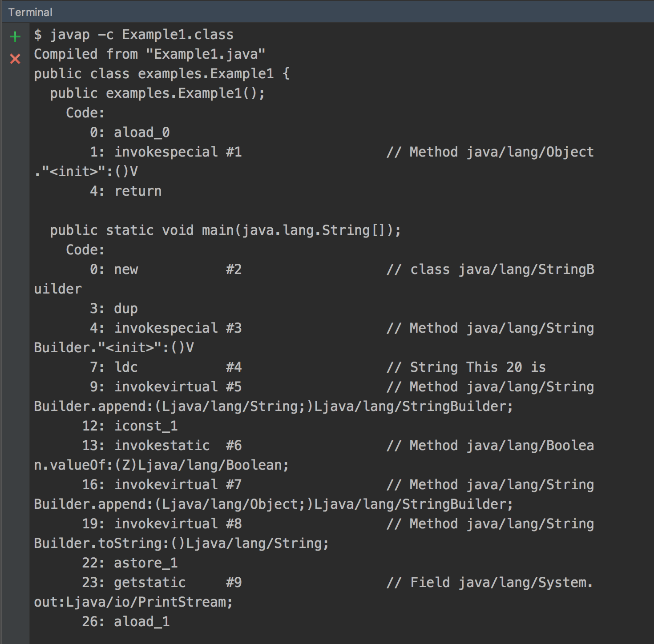Click the 'astore_1' instruction
This screenshot has width=654, height=644.
[145, 563]
